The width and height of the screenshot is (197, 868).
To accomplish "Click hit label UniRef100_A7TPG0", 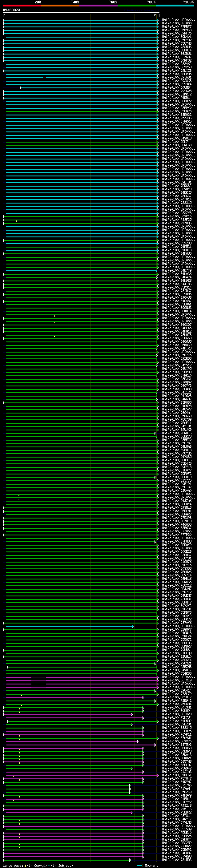I will [x=176, y=535].
